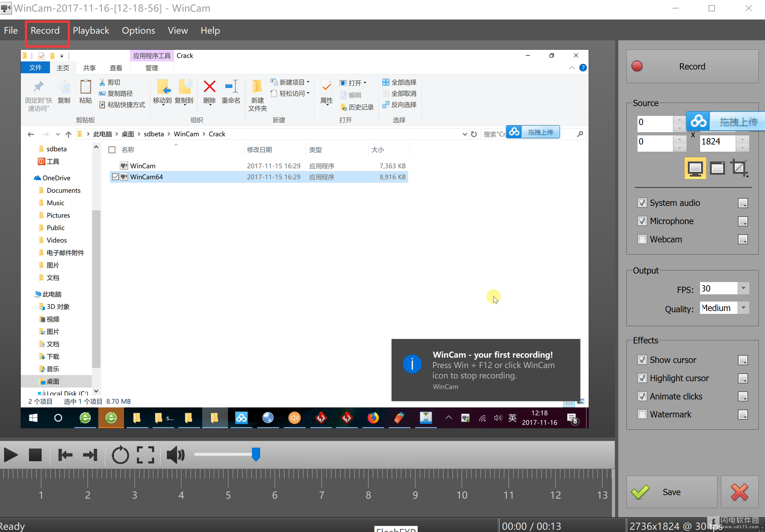Toggle the Animate clicks checkbox
Screen dimensions: 765x532
point(642,396)
